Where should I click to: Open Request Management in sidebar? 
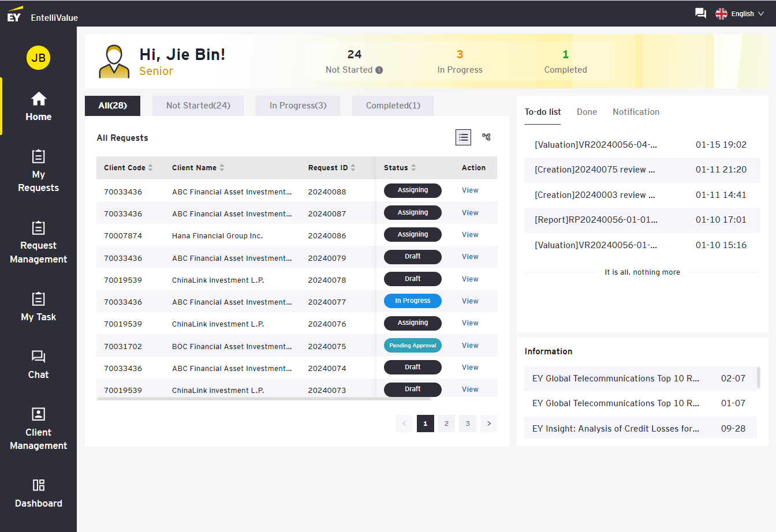[x=39, y=242]
